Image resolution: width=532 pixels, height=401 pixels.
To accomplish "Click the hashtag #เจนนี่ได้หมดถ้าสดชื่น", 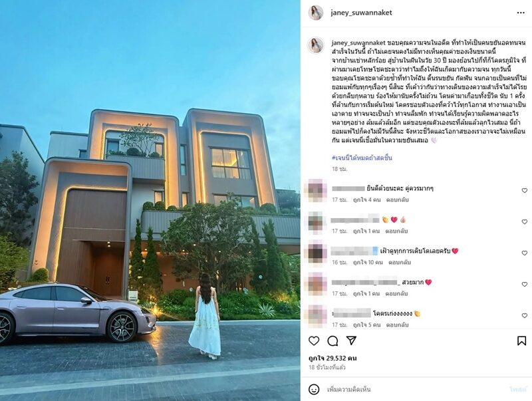I will 362,158.
